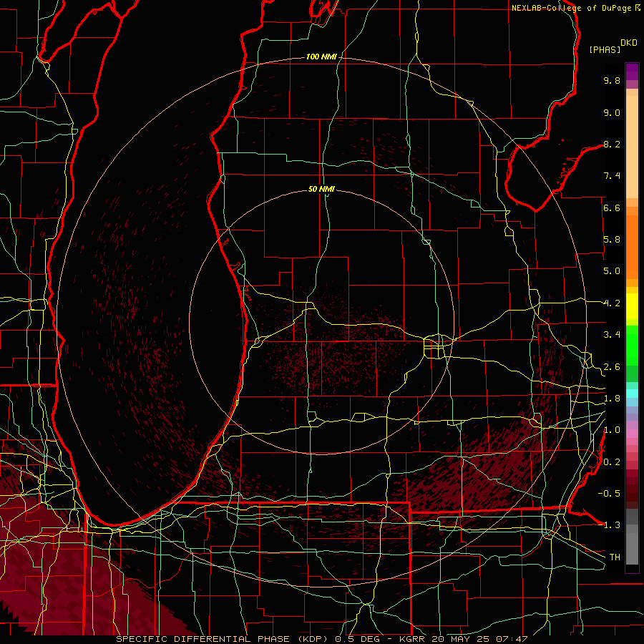
Task: Pick the bright green color bar segment
Action: pos(632,346)
